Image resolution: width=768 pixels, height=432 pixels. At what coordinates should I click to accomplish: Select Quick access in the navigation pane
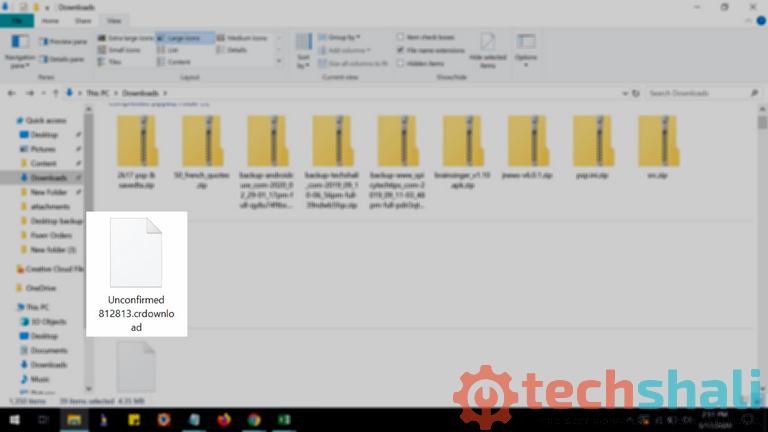coord(46,120)
